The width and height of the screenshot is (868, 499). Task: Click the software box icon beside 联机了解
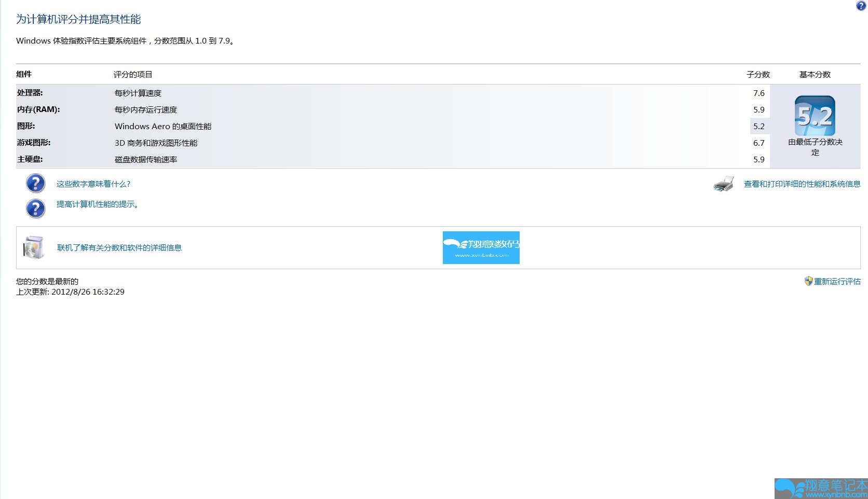click(x=34, y=247)
